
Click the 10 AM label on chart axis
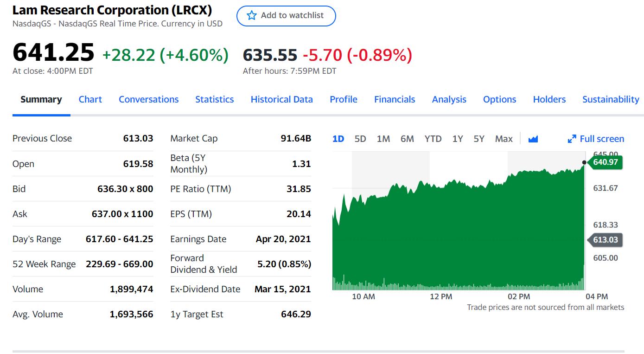pos(363,296)
